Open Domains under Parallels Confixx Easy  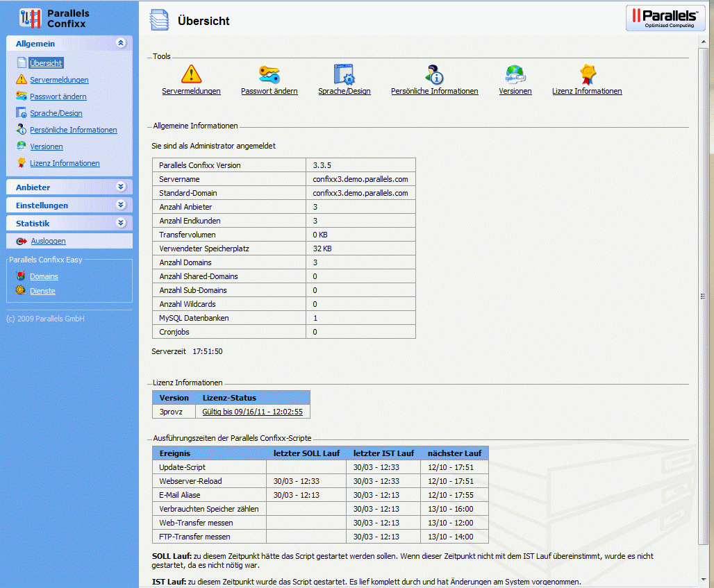tap(44, 276)
